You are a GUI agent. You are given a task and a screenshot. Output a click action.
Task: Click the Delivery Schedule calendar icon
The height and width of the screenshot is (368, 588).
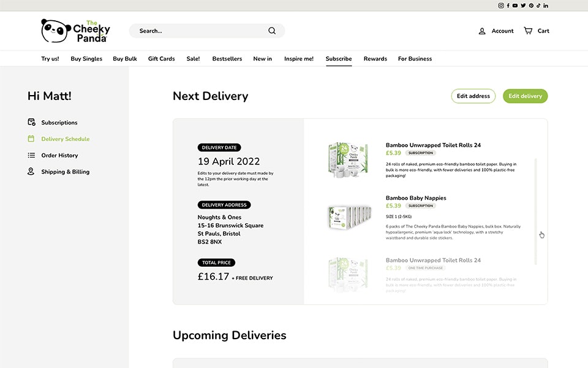[x=31, y=139]
